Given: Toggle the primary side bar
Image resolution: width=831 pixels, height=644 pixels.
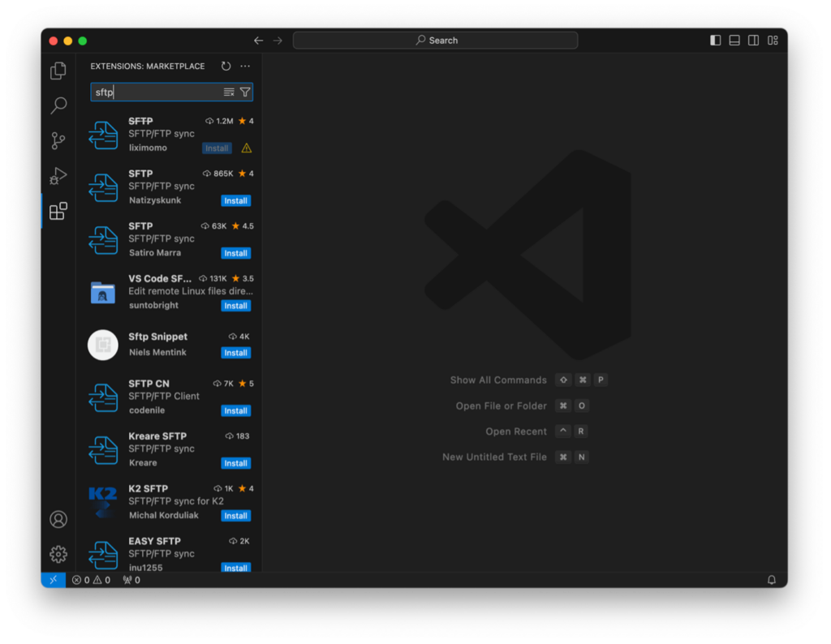Looking at the screenshot, I should tap(716, 41).
